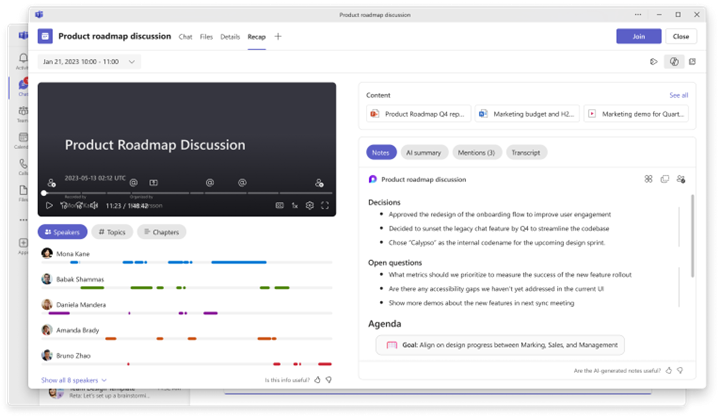This screenshot has width=720, height=417.
Task: Open Apps in the Teams sidebar
Action: [x=23, y=246]
